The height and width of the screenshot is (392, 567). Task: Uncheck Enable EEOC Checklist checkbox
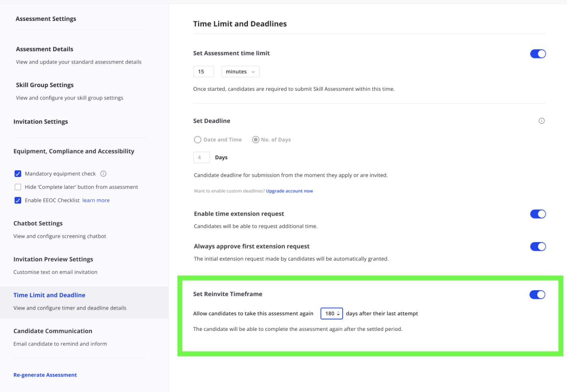18,200
